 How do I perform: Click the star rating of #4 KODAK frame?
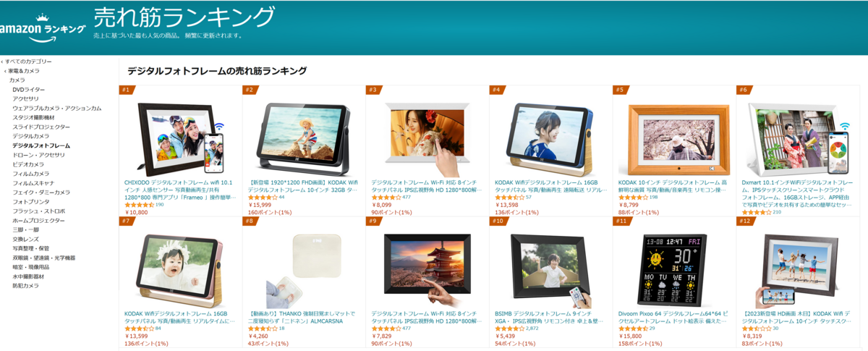point(509,197)
